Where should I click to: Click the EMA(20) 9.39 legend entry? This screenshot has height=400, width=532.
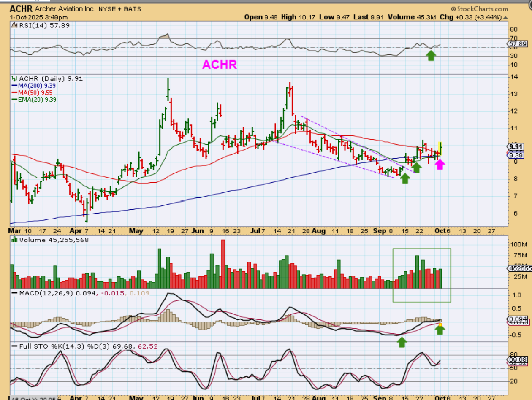point(35,100)
